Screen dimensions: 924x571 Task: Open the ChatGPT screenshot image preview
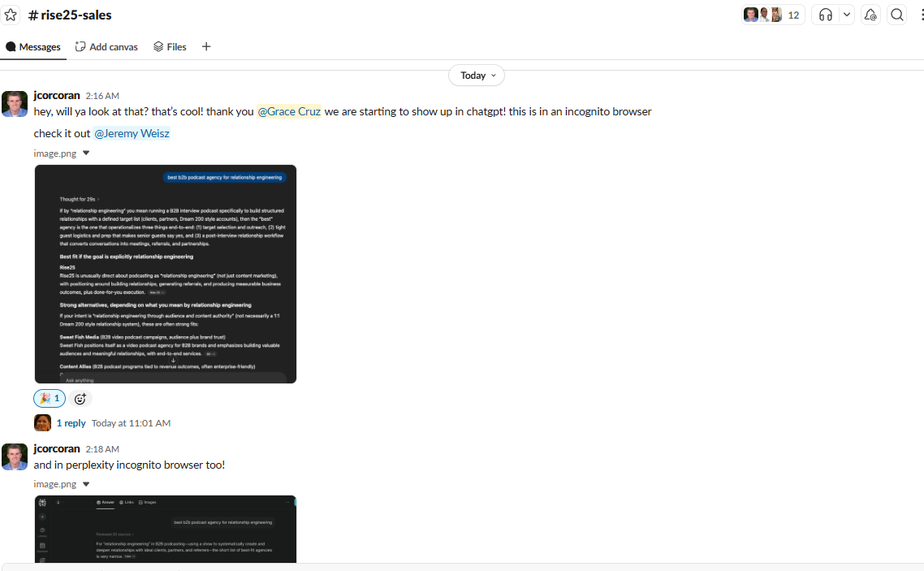pos(165,273)
